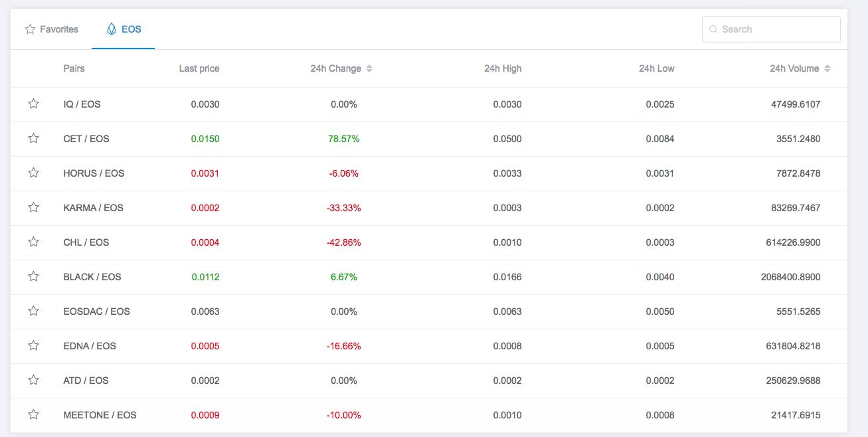This screenshot has height=437, width=868.
Task: Click the 78.57% change value
Action: point(344,139)
